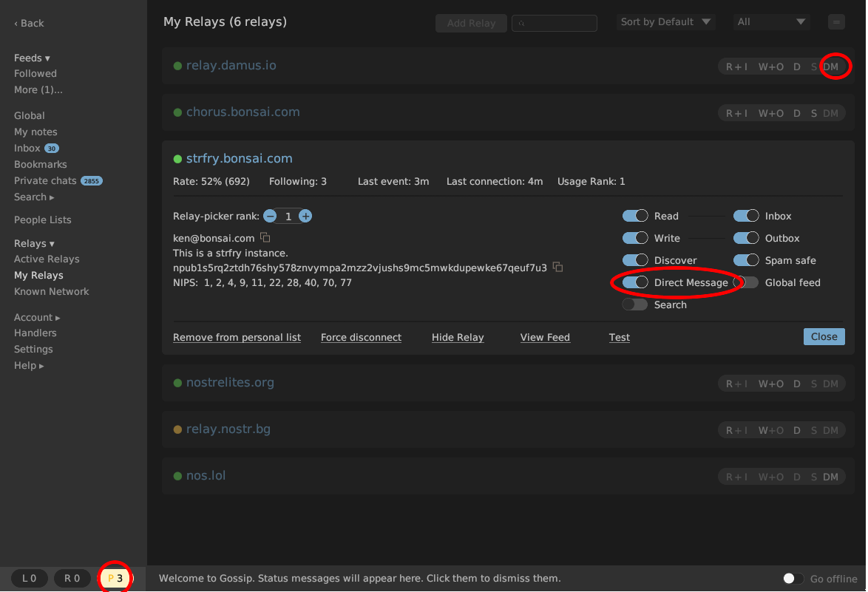Disable the Discover toggle
868x592 pixels.
[635, 260]
